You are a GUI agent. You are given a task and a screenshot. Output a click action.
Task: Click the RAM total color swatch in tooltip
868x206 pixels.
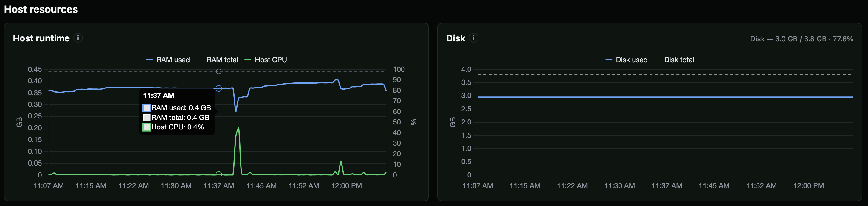(x=147, y=118)
